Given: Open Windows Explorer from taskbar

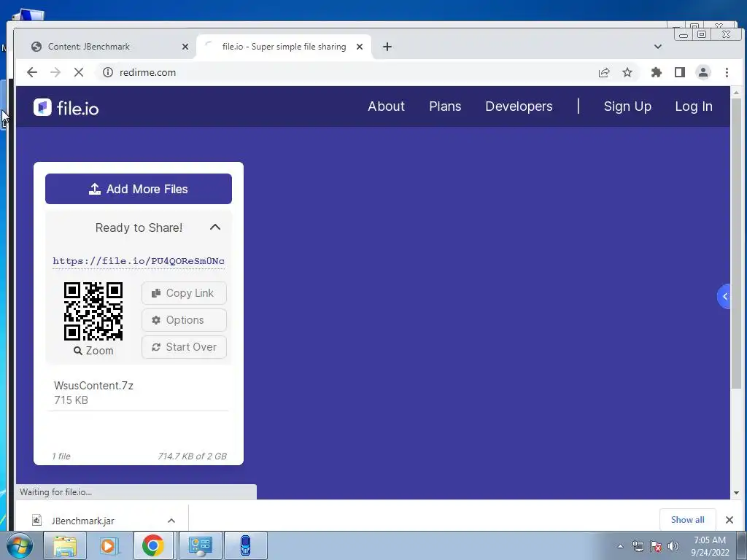Looking at the screenshot, I should pos(65,545).
